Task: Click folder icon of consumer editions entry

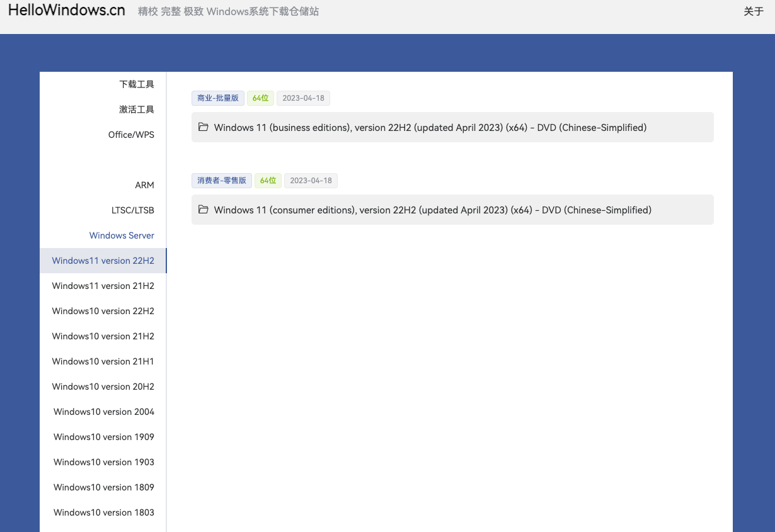Action: pos(203,210)
